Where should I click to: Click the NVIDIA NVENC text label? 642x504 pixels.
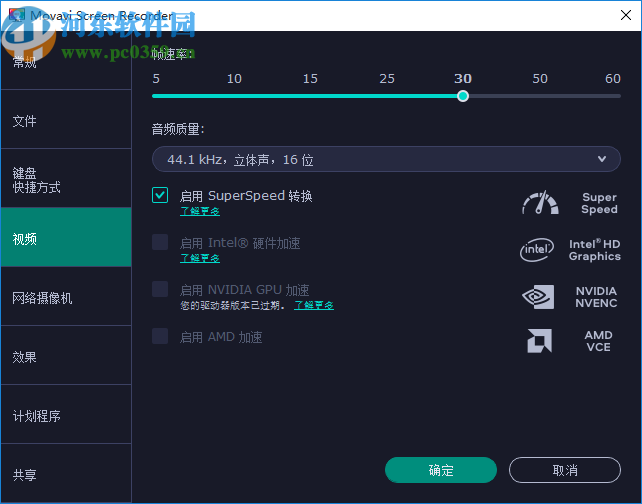click(596, 297)
